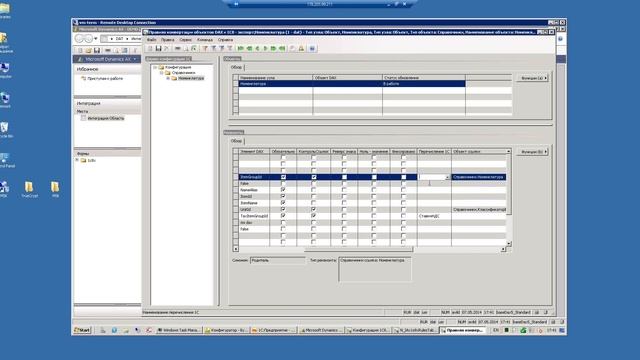Open the Microsoft Dynamics AX pane dropdown arrow
The image size is (640, 360).
[135, 59]
